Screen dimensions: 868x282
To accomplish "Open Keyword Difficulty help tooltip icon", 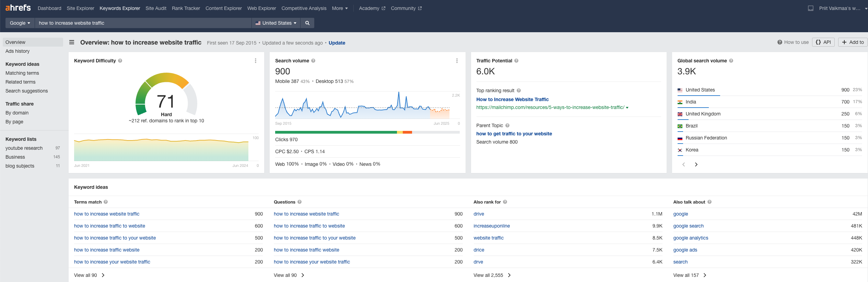I will click(120, 61).
